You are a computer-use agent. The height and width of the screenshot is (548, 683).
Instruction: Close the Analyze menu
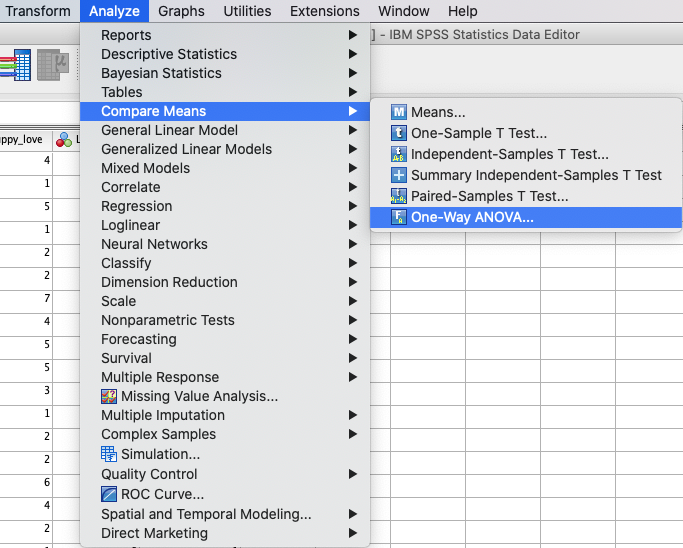[114, 11]
